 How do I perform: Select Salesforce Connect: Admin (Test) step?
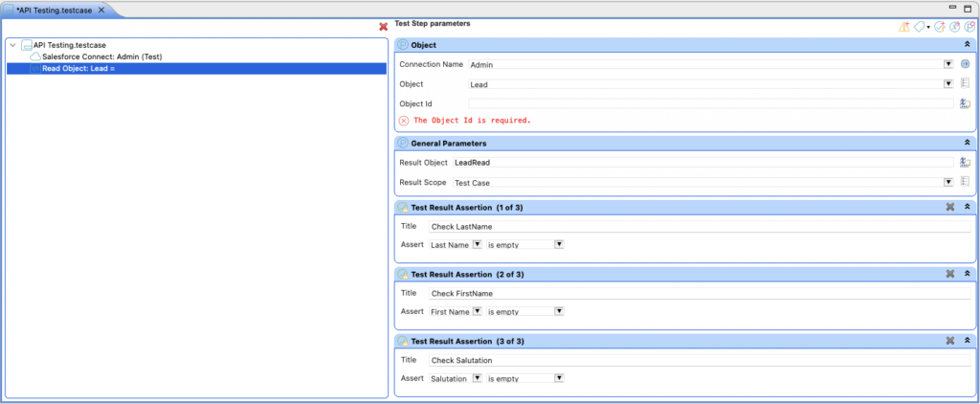pyautogui.click(x=101, y=56)
